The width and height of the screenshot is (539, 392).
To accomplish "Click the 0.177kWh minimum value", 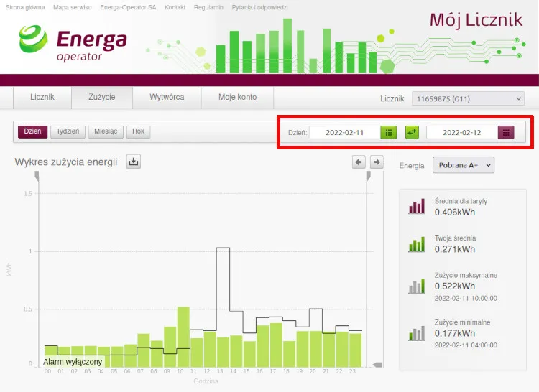I will point(454,333).
